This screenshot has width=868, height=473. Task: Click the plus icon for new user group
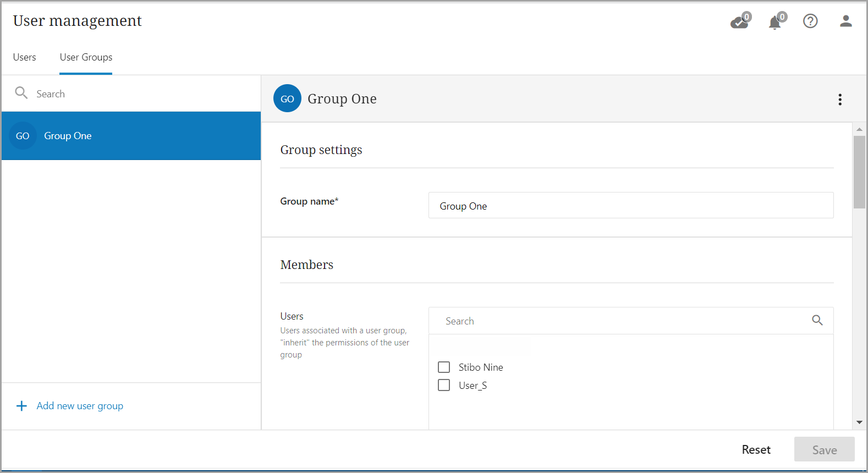[x=21, y=406]
